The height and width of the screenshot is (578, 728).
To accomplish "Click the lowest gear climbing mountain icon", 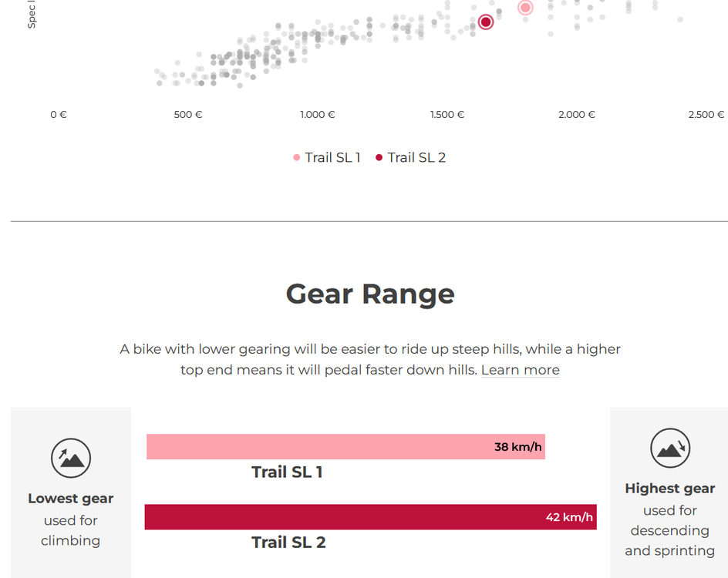I will point(71,458).
